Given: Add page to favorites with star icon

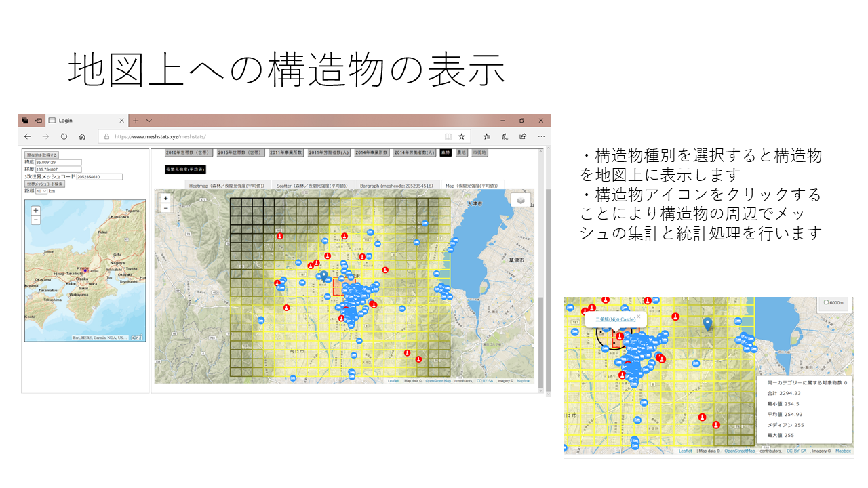Looking at the screenshot, I should 461,136.
